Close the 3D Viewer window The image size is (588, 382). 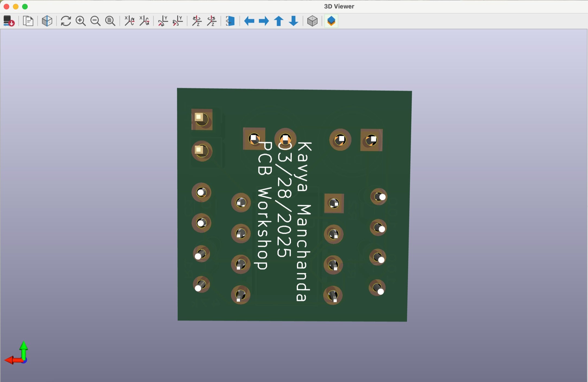click(7, 7)
